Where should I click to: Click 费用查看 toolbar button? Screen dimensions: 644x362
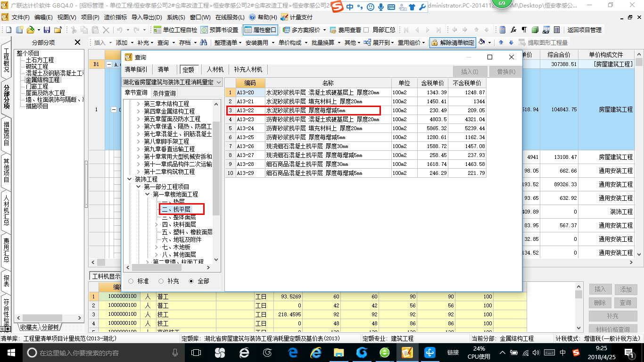tap(346, 30)
